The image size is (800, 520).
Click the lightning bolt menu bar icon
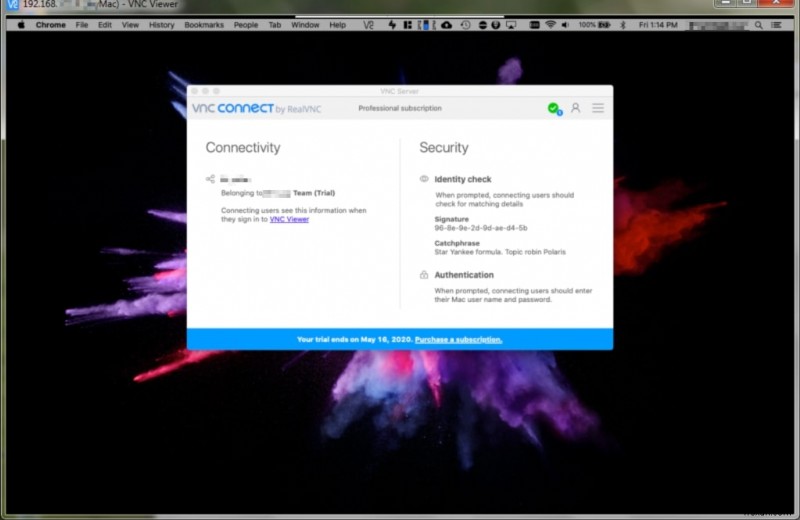click(392, 24)
